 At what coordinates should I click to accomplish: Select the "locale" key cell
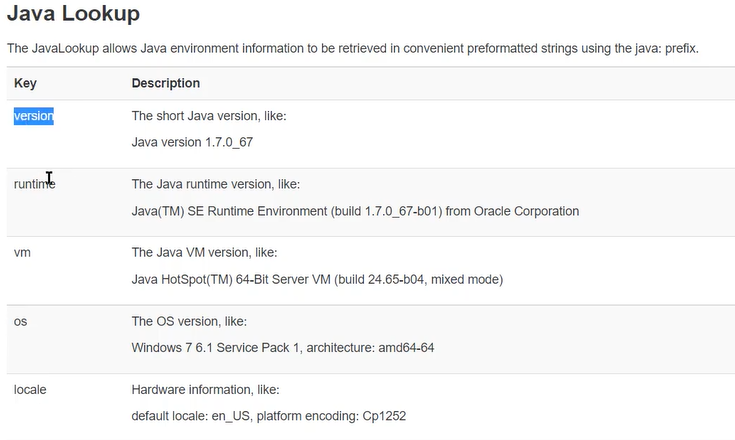30,389
